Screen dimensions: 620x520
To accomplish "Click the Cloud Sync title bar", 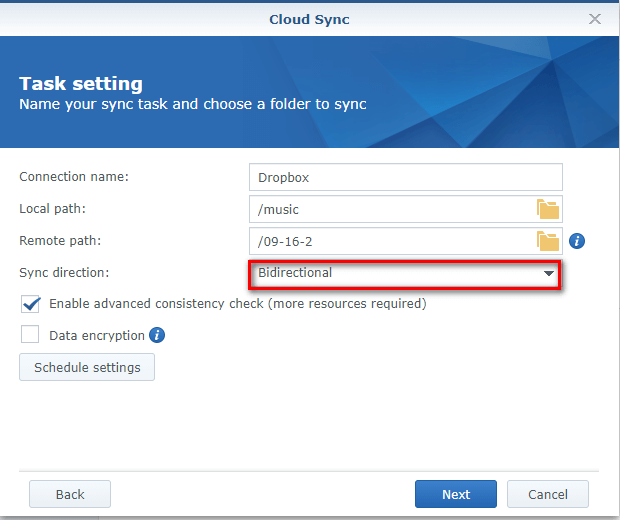I will (310, 19).
